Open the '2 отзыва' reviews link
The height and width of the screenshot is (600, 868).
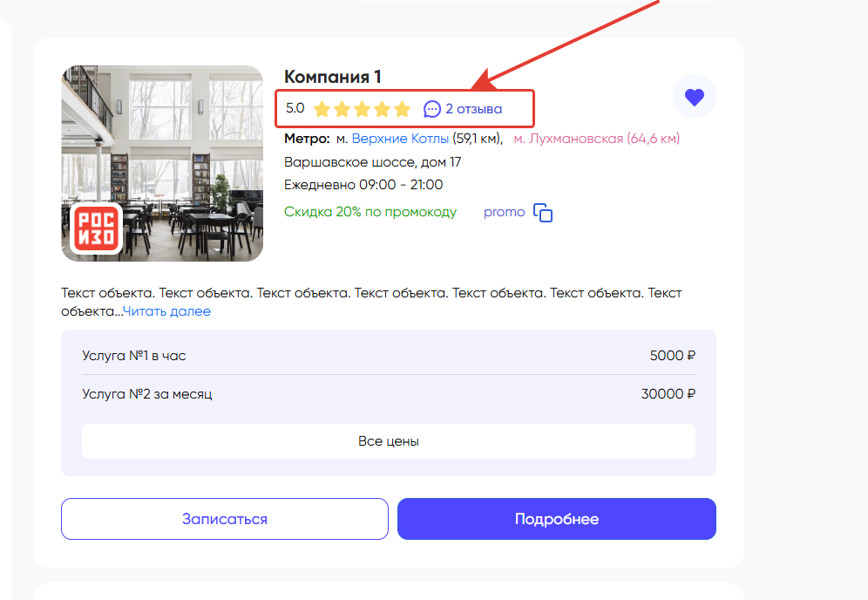(x=473, y=109)
